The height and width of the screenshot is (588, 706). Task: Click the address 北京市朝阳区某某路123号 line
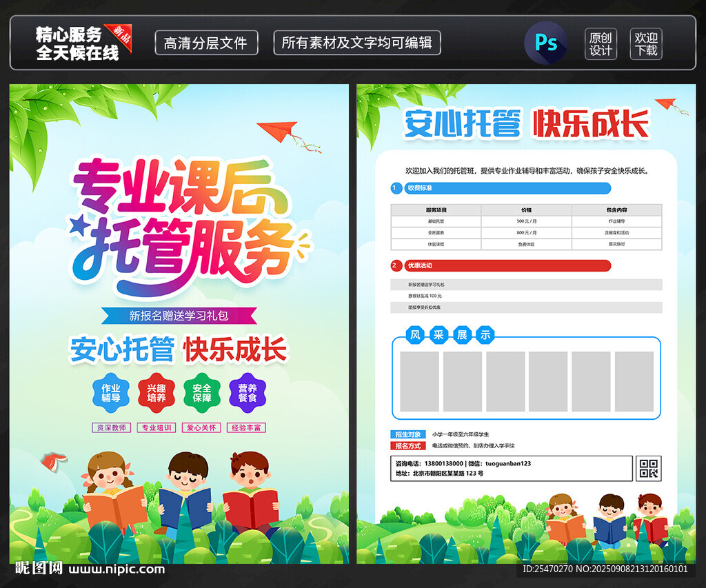coord(439,473)
